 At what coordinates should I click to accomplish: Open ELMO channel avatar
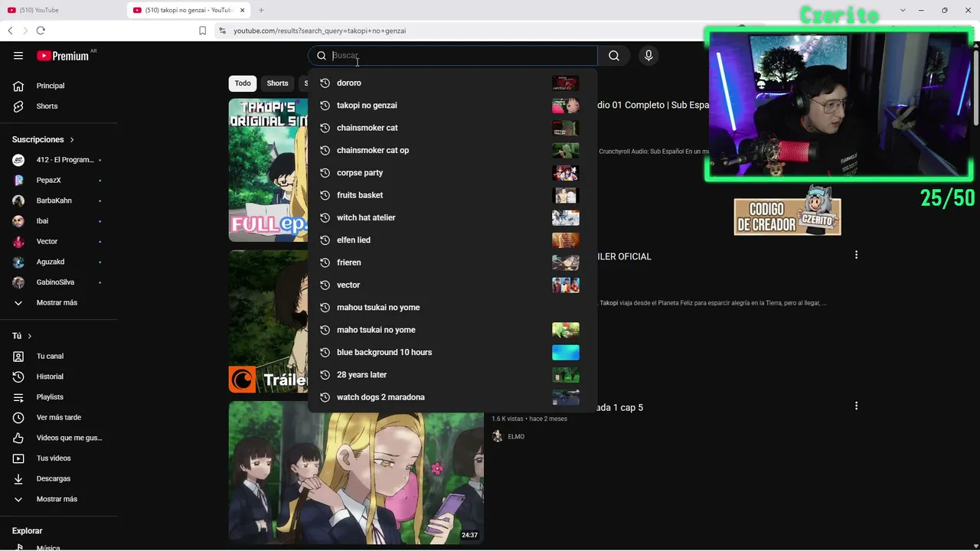coord(498,436)
